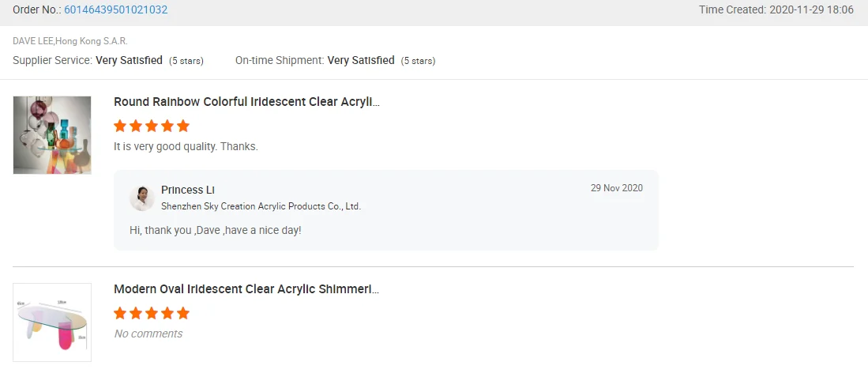Click the Round Rainbow acrylic product thumbnail
The image size is (868, 377).
[52, 135]
